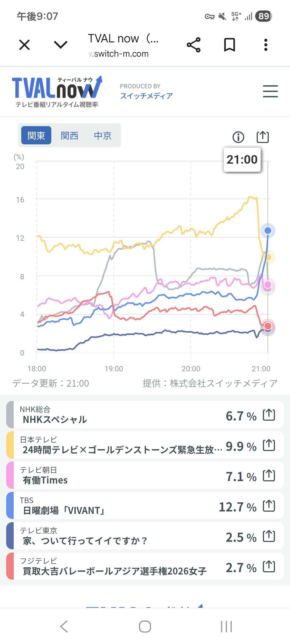290x644 pixels.
Task: Open the hamburger menu icon
Action: click(x=270, y=91)
